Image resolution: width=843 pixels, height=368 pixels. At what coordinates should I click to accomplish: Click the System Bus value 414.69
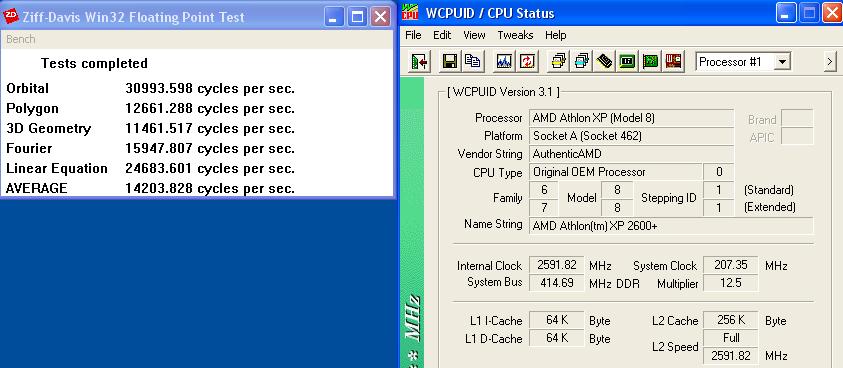click(556, 282)
